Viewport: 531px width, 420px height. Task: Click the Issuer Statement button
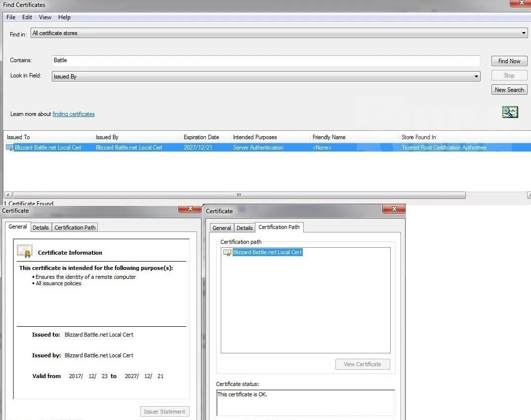(x=164, y=412)
